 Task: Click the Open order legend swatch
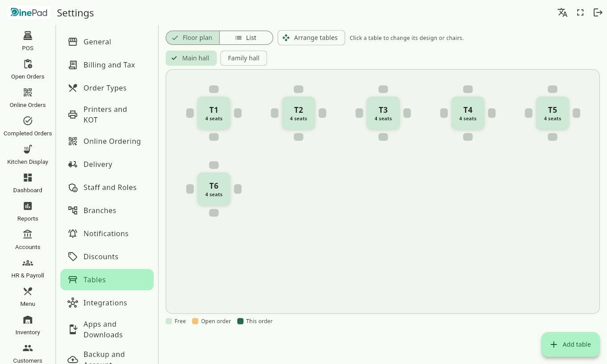[x=195, y=321]
